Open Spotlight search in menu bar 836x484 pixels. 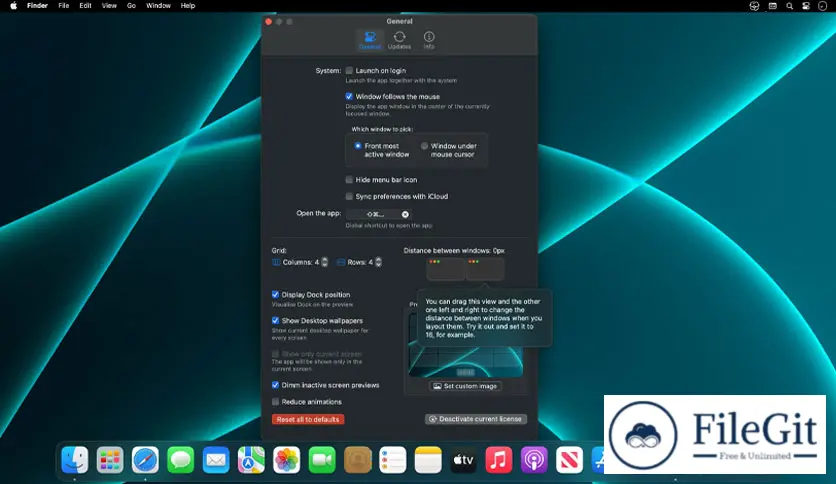click(790, 6)
